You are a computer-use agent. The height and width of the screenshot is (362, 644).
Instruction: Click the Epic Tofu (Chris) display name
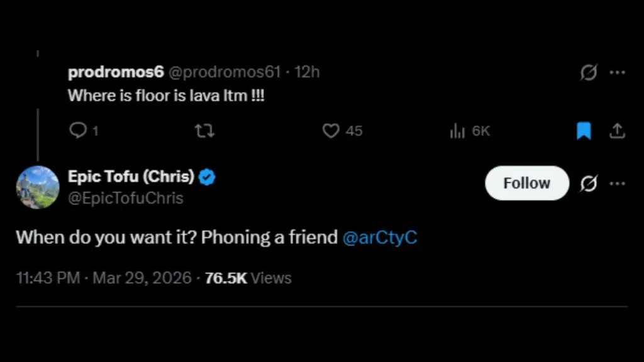pos(131,177)
